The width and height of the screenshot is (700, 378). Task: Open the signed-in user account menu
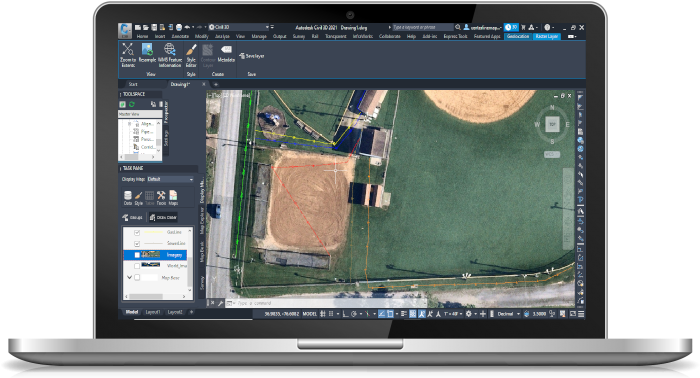(x=483, y=27)
